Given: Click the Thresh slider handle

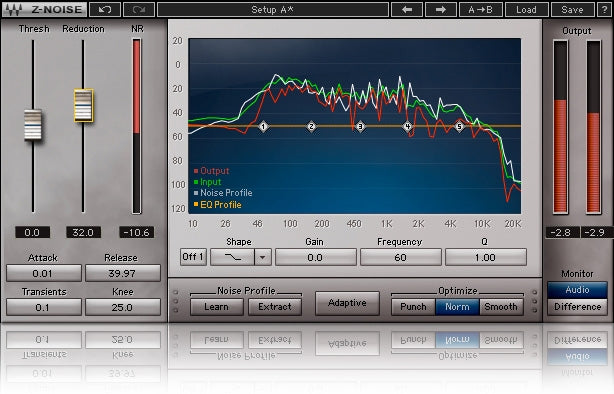Looking at the screenshot, I should point(33,125).
